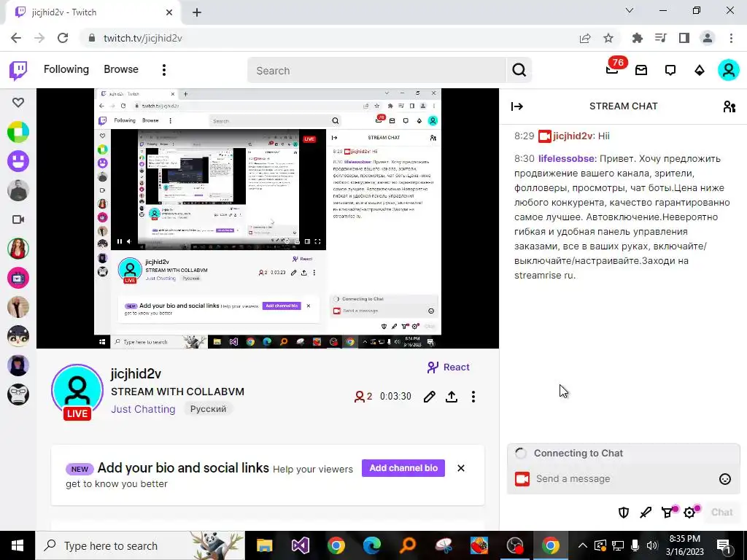The image size is (747, 560).
Task: Click the Twitch search field
Action: [x=376, y=71]
